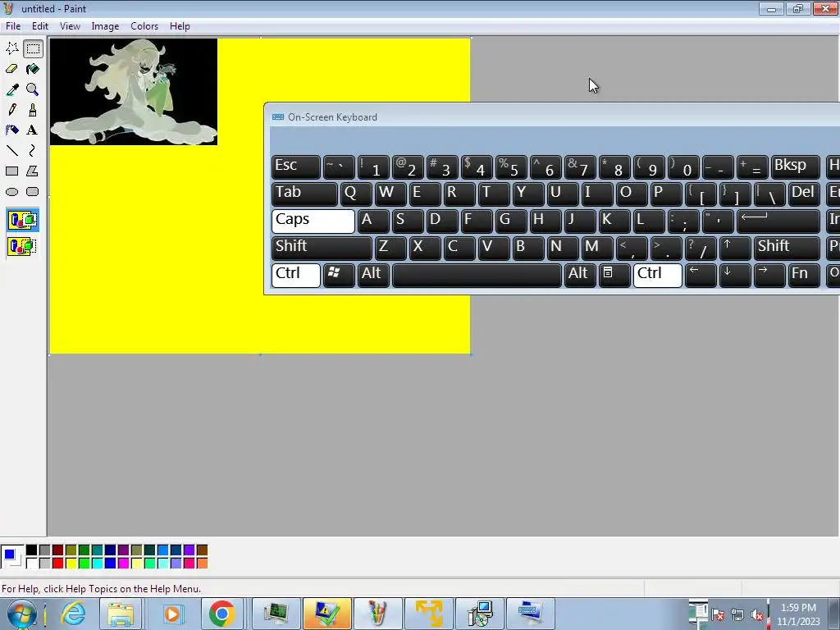The height and width of the screenshot is (630, 840).
Task: Click the Enter arrow key on the keyboard
Action: [x=778, y=221]
